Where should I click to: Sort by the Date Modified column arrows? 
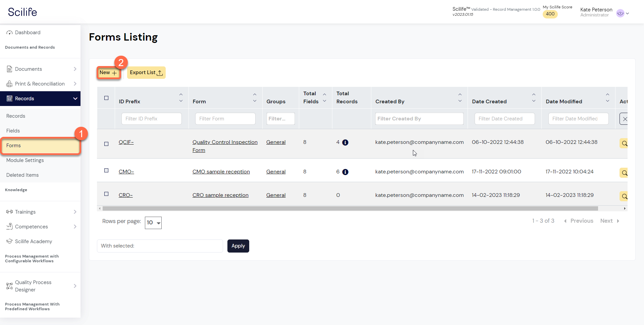tap(607, 98)
